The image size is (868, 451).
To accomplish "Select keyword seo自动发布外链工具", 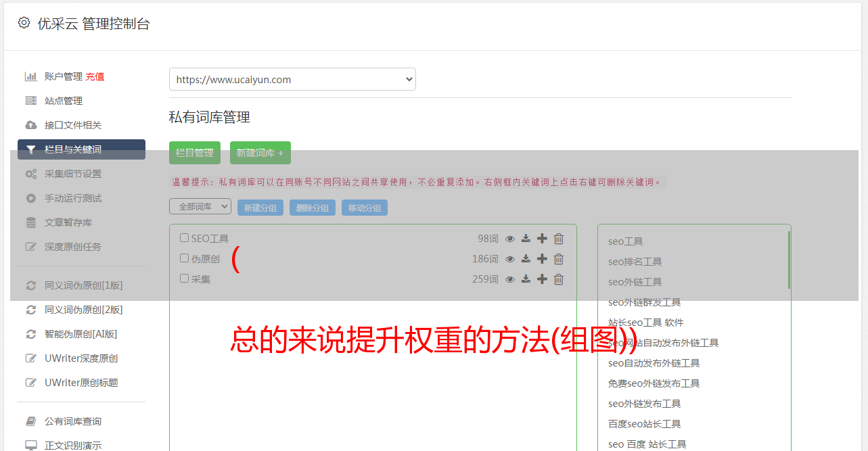I will (654, 363).
